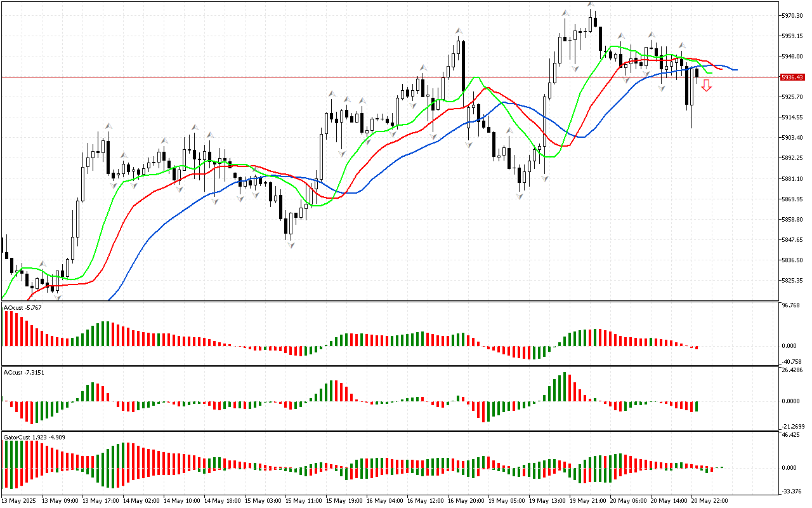Click the ACcust indicator label
The width and height of the screenshot is (812, 508).
[x=24, y=371]
